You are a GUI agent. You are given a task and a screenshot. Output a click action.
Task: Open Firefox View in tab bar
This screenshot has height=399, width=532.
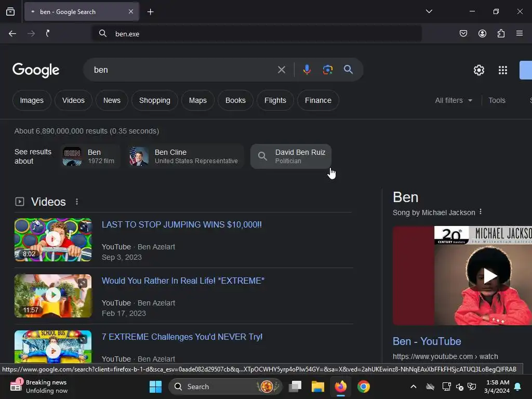pos(10,12)
